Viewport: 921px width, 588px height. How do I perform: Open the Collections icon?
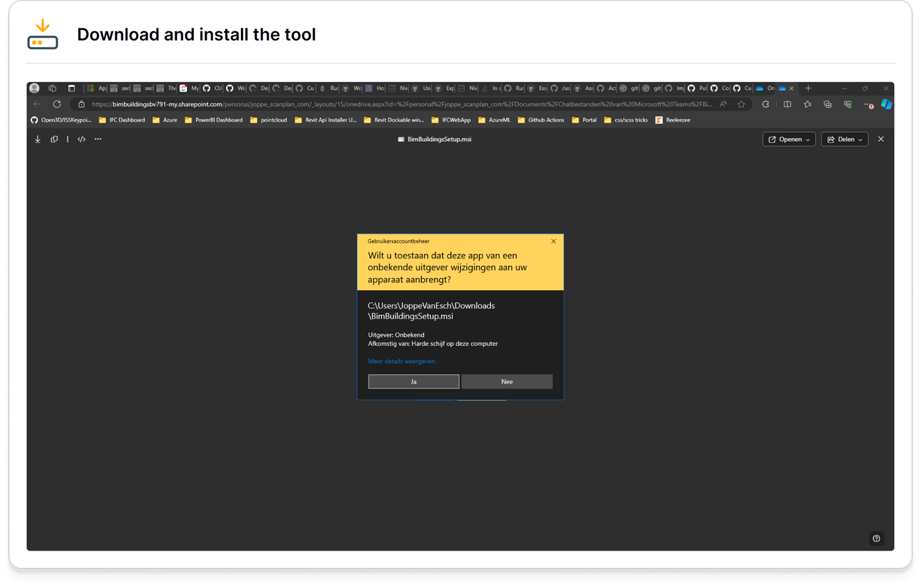tap(827, 104)
